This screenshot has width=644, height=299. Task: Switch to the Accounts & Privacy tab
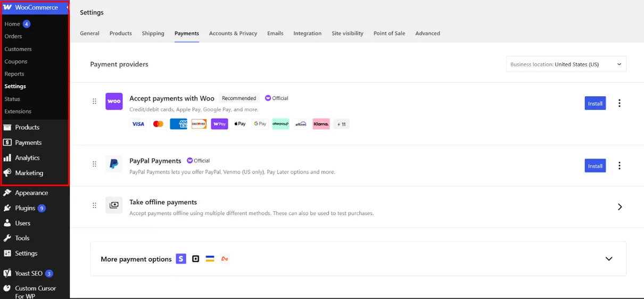click(233, 33)
